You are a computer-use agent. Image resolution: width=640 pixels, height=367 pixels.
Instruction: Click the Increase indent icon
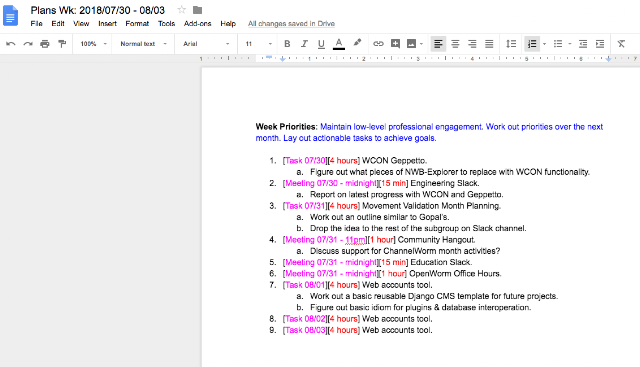click(x=600, y=44)
